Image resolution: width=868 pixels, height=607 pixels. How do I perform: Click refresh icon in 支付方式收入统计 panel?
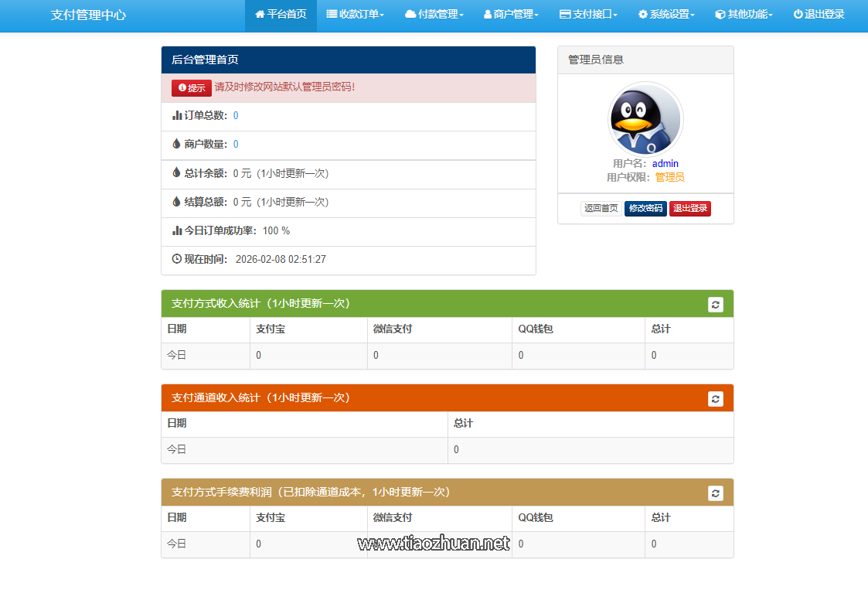coord(716,305)
